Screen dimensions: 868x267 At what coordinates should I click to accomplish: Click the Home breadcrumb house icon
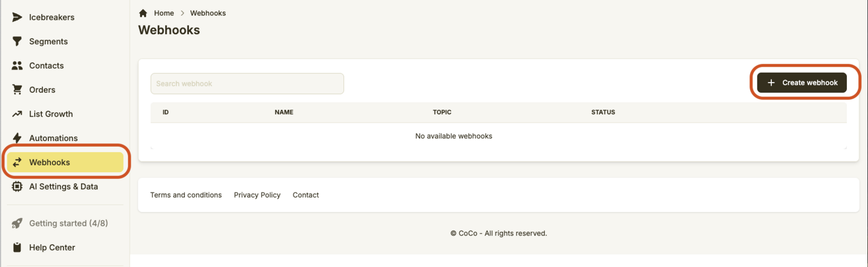click(x=143, y=13)
